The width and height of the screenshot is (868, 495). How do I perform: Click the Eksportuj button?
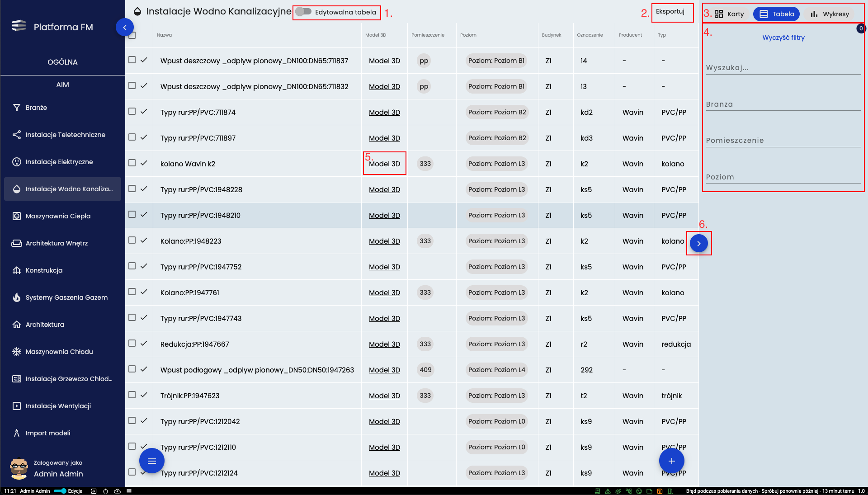670,11
